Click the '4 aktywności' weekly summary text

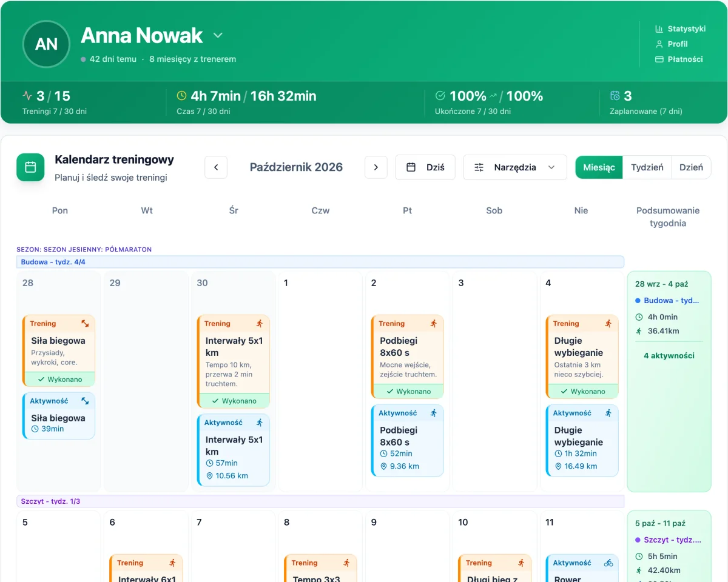pos(669,356)
